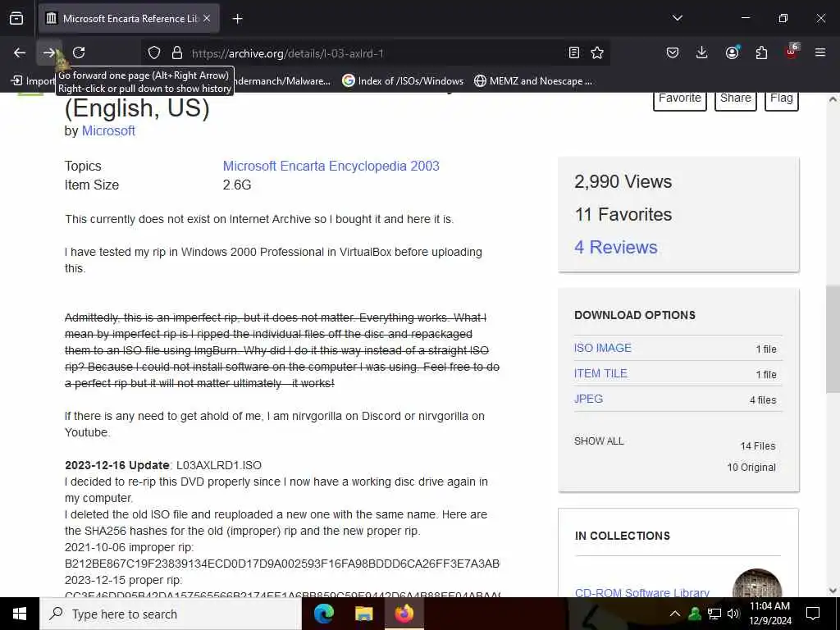This screenshot has width=840, height=630.
Task: Open the volume speaker tray icon
Action: tap(733, 614)
